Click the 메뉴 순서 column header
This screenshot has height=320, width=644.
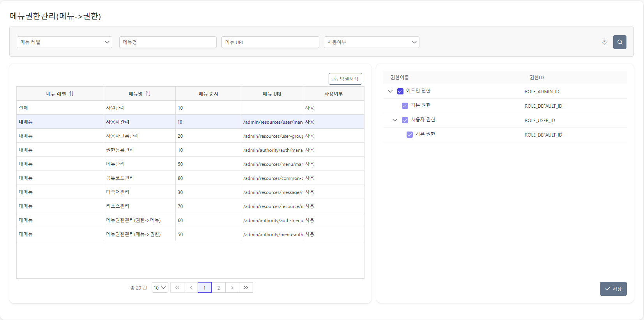tap(208, 94)
